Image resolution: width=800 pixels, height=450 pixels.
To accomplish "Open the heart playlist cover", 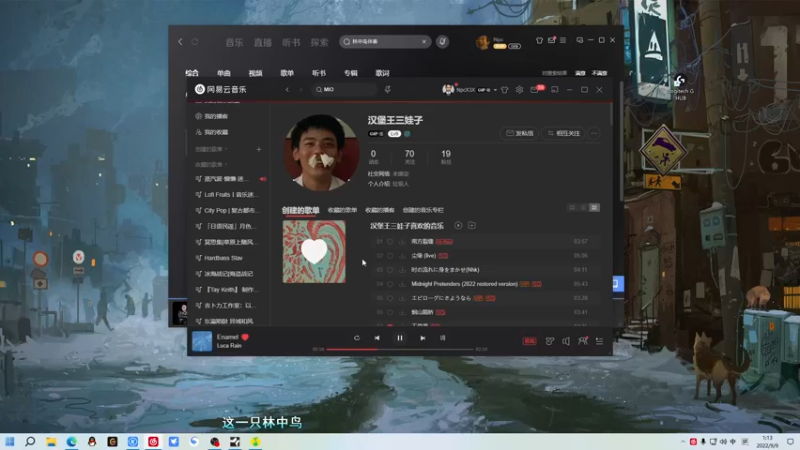I will (x=314, y=252).
